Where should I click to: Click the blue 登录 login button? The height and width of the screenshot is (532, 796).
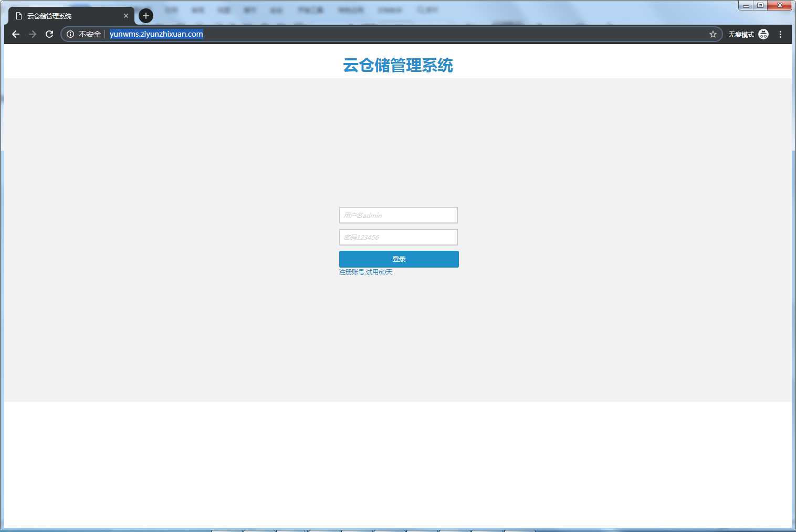[x=399, y=259]
